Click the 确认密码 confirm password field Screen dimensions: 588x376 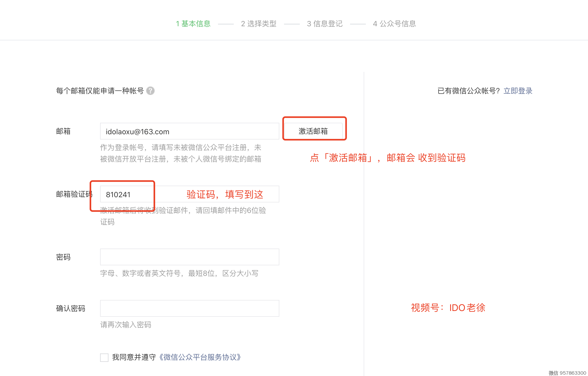(x=189, y=308)
